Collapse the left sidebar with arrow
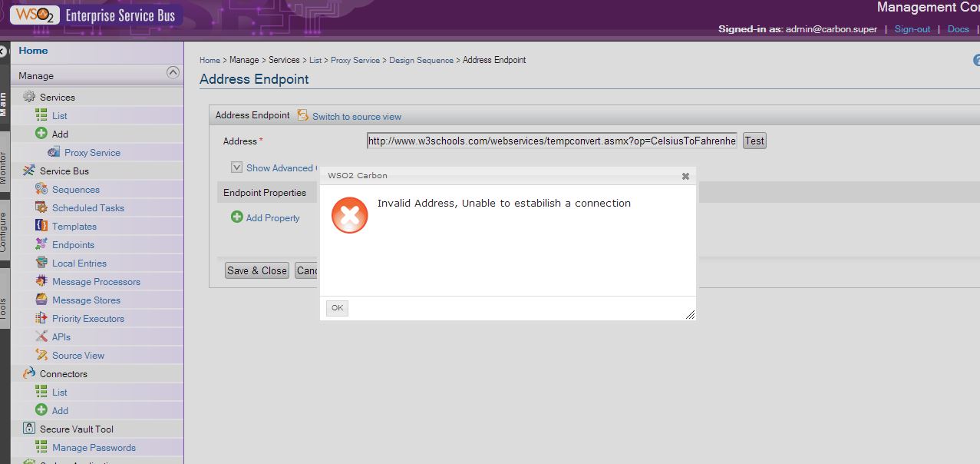 coord(2,51)
